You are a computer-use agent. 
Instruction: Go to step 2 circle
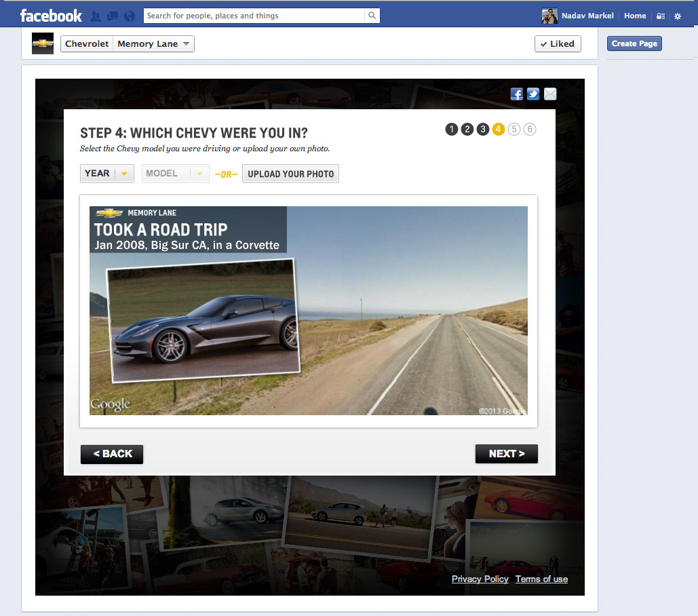(x=467, y=129)
